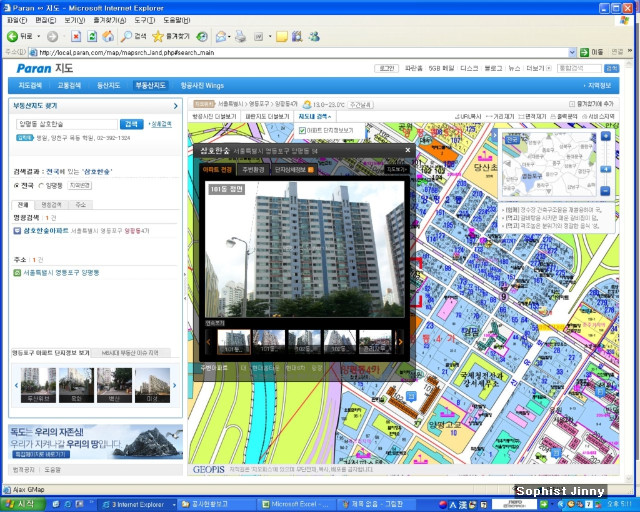640x512 pixels.
Task: Click previous arrow in popup thumbnail strip
Action: click(209, 342)
